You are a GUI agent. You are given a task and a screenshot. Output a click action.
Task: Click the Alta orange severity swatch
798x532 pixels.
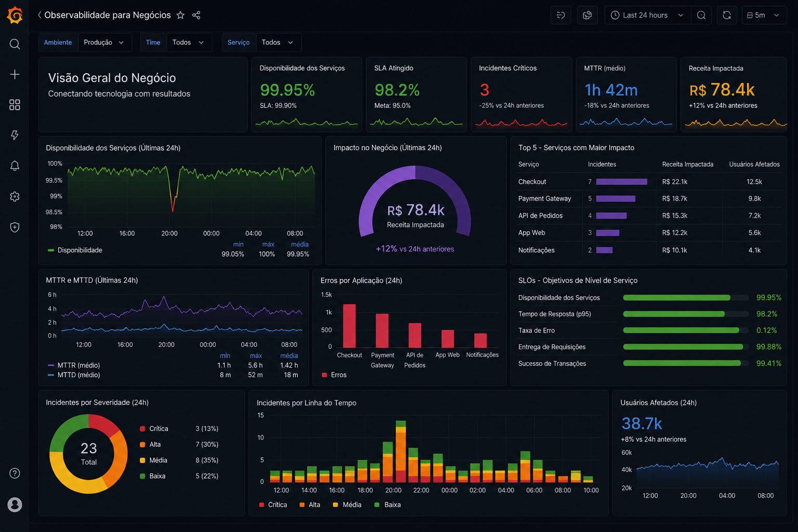[142, 445]
